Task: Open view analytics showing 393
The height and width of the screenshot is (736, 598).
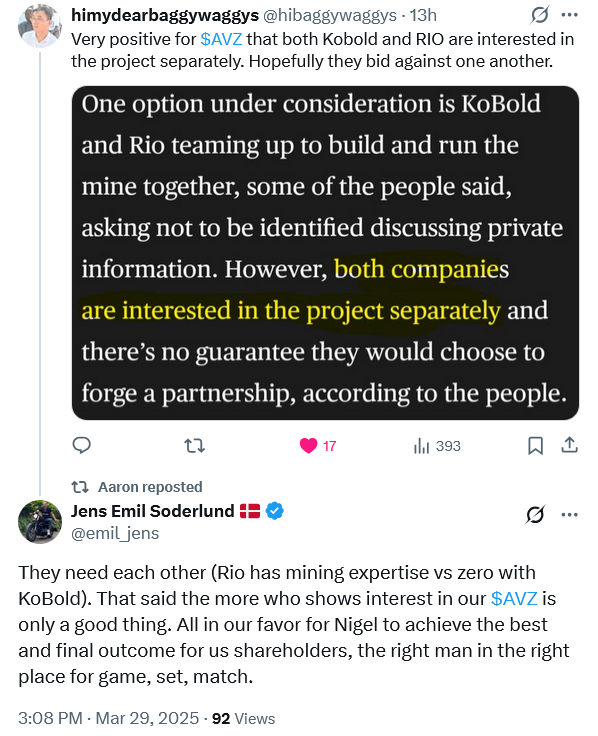Action: point(437,446)
